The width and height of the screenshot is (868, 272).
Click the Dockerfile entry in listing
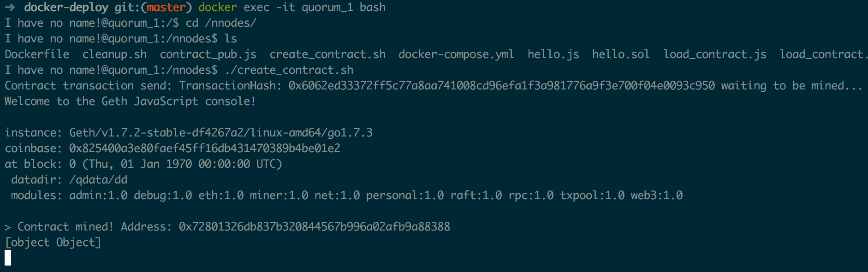click(x=37, y=54)
